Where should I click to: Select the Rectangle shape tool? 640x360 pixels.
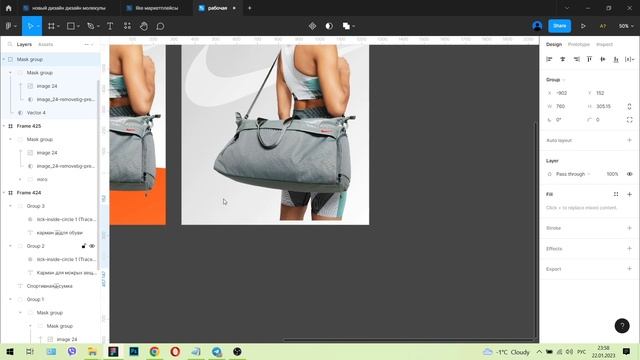click(71, 26)
